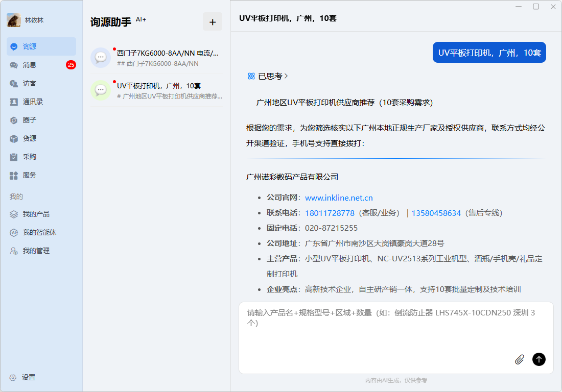The width and height of the screenshot is (562, 392).
Task: Click the 货源 box icon
Action: coord(14,138)
